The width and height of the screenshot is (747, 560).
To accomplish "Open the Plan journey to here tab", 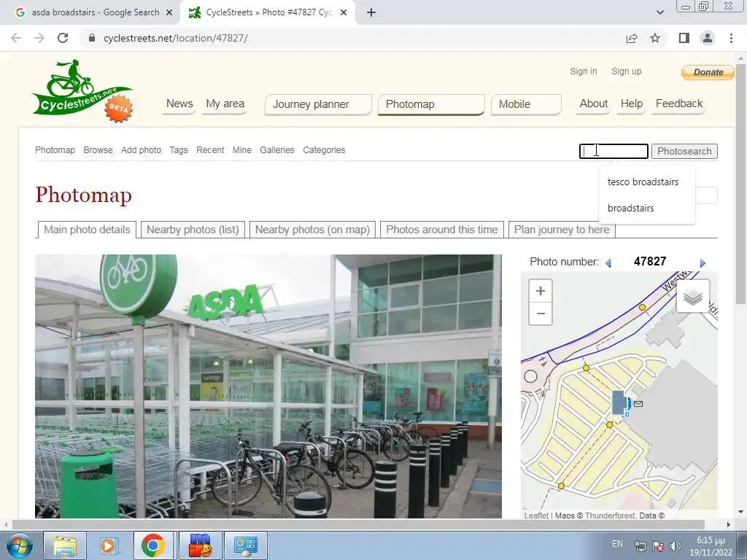I will (x=562, y=230).
